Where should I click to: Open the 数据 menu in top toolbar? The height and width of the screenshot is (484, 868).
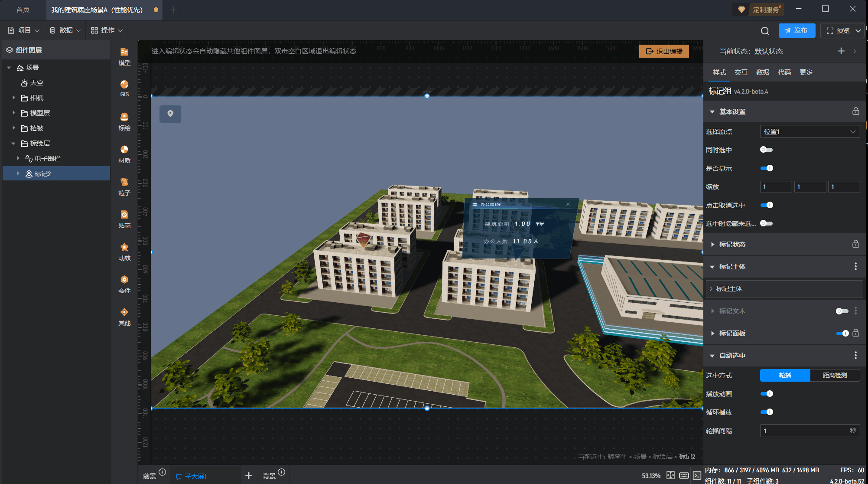tap(65, 30)
